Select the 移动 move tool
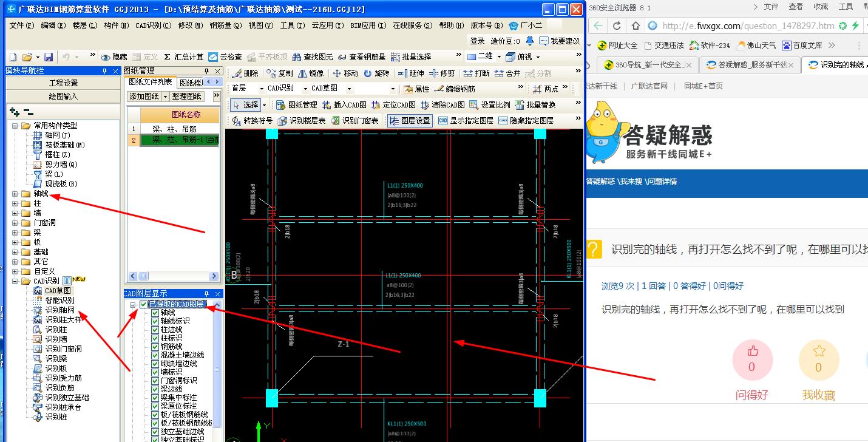 tap(345, 73)
